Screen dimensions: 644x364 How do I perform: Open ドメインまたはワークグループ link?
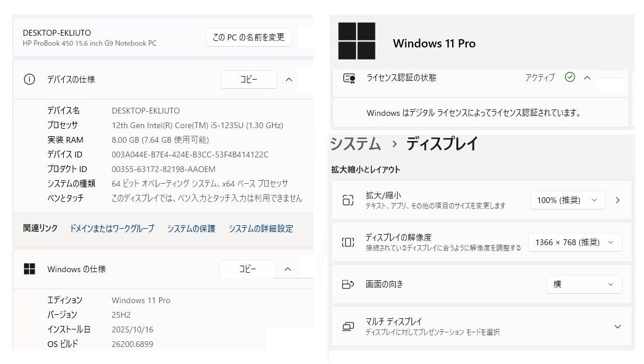(112, 228)
